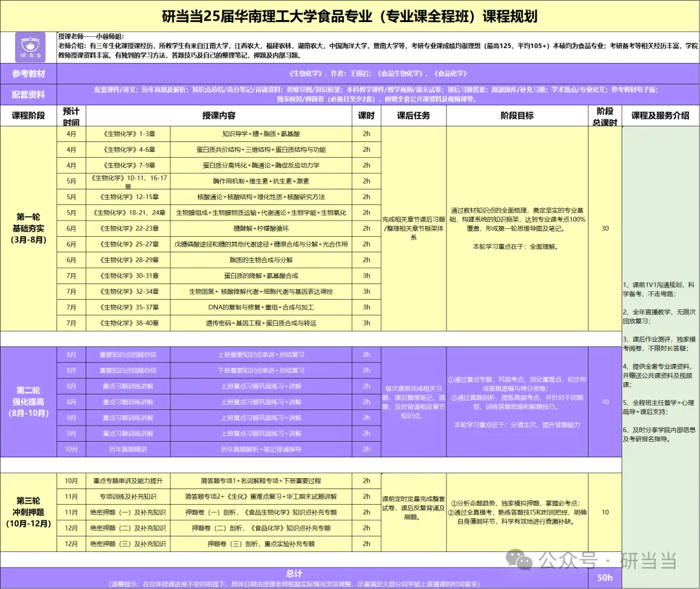The width and height of the screenshot is (700, 589).
Task: Click the 知识导学+糖+脂质+氨基酸 cell
Action: pyautogui.click(x=261, y=134)
